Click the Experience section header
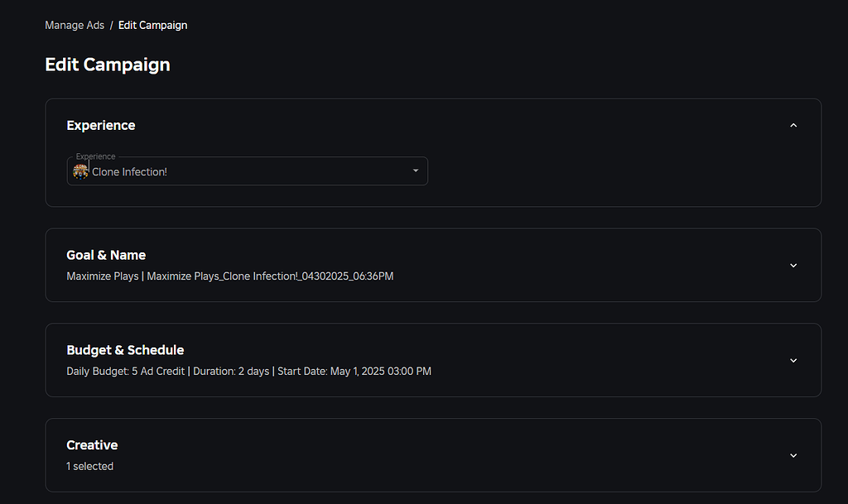 [100, 125]
